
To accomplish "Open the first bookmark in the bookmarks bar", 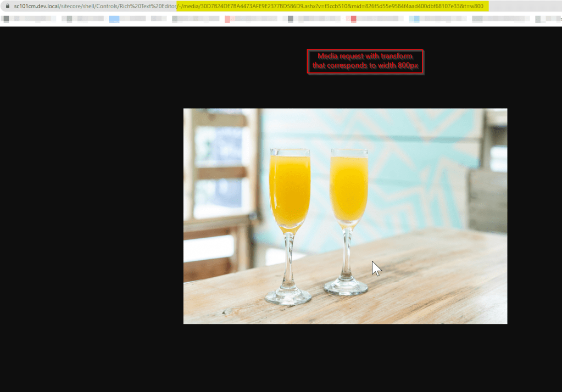I will click(22, 19).
